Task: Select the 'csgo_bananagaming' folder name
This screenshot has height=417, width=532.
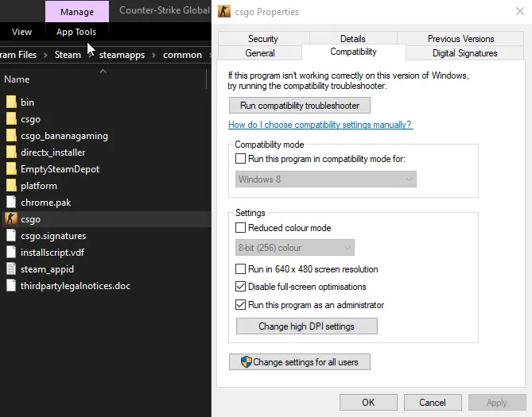Action: coord(64,136)
